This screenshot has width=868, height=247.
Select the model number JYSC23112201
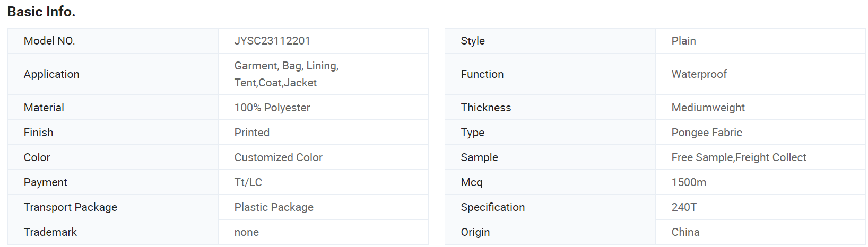coord(272,41)
